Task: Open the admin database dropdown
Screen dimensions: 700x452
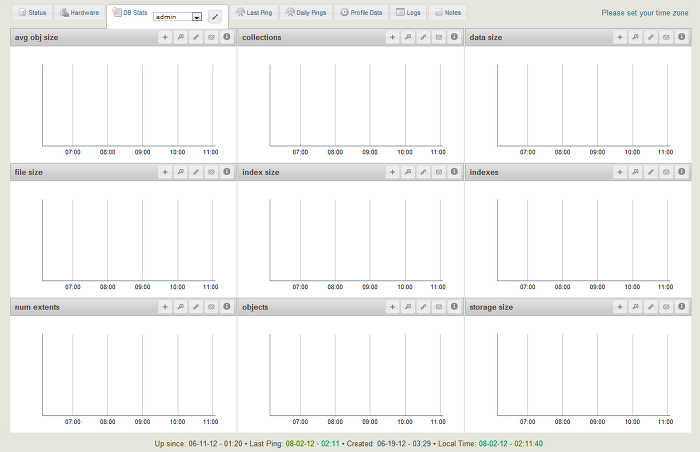Action: 178,17
